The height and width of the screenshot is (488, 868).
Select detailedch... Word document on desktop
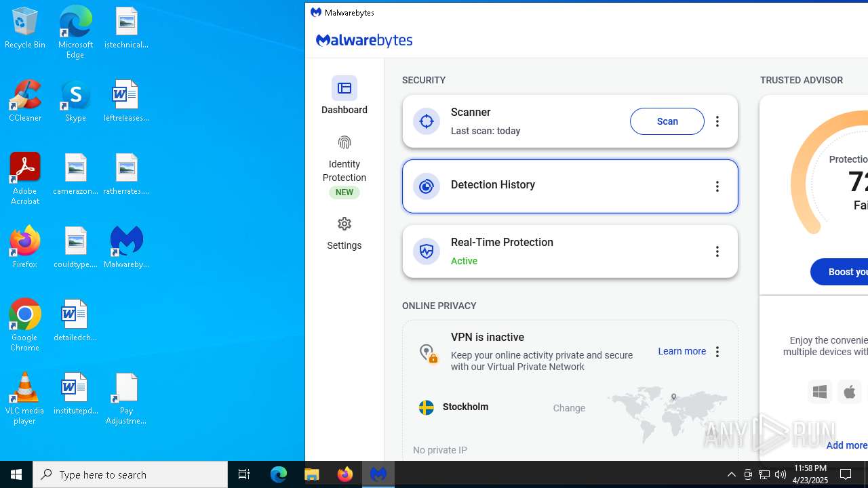pyautogui.click(x=75, y=321)
